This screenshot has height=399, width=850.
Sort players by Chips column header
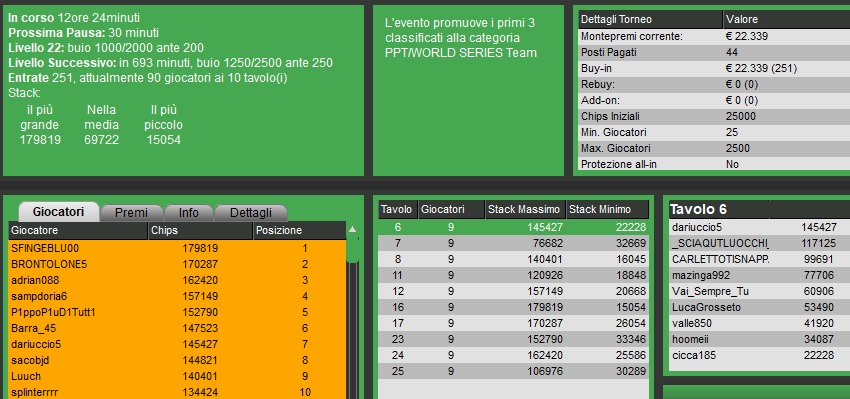[x=201, y=230]
